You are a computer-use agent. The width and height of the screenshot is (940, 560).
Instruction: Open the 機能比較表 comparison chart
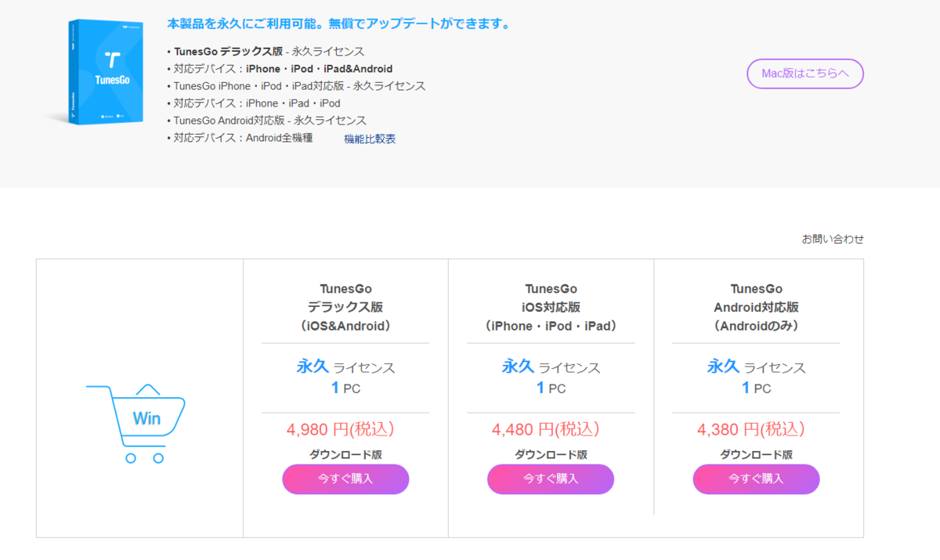pos(368,138)
